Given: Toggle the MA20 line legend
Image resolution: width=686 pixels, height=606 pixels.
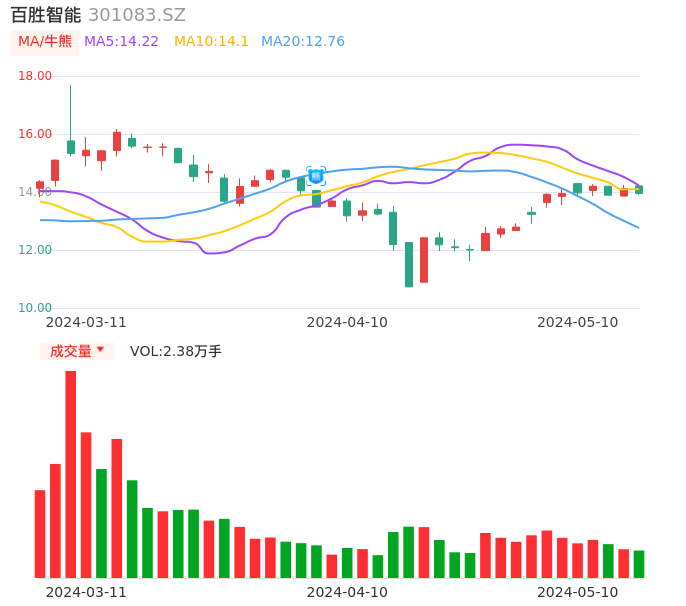Looking at the screenshot, I should tap(302, 42).
